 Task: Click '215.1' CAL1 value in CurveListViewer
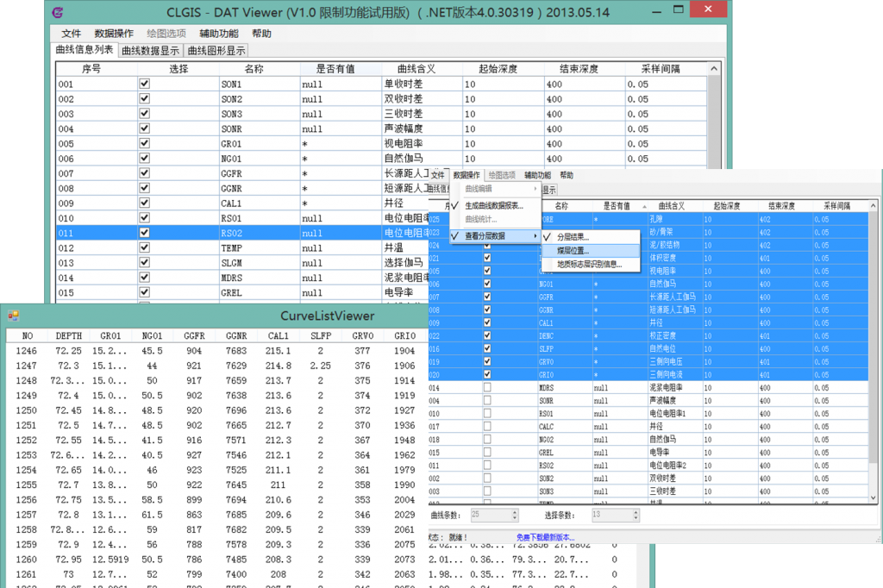coord(279,350)
